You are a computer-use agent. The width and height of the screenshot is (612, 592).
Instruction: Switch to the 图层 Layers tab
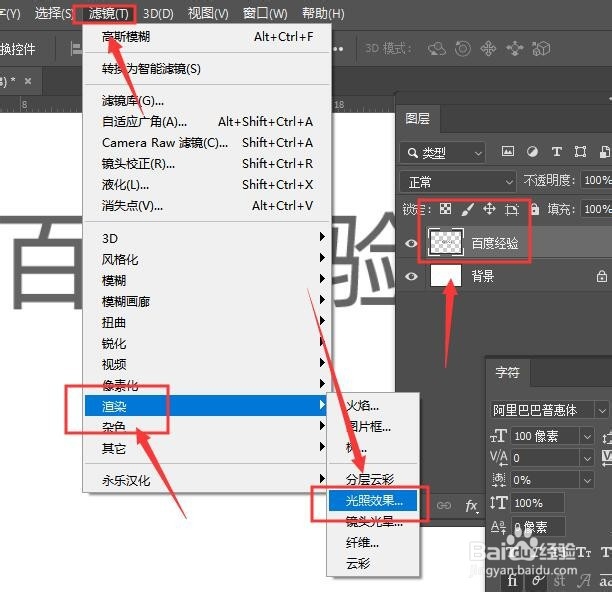pos(418,119)
